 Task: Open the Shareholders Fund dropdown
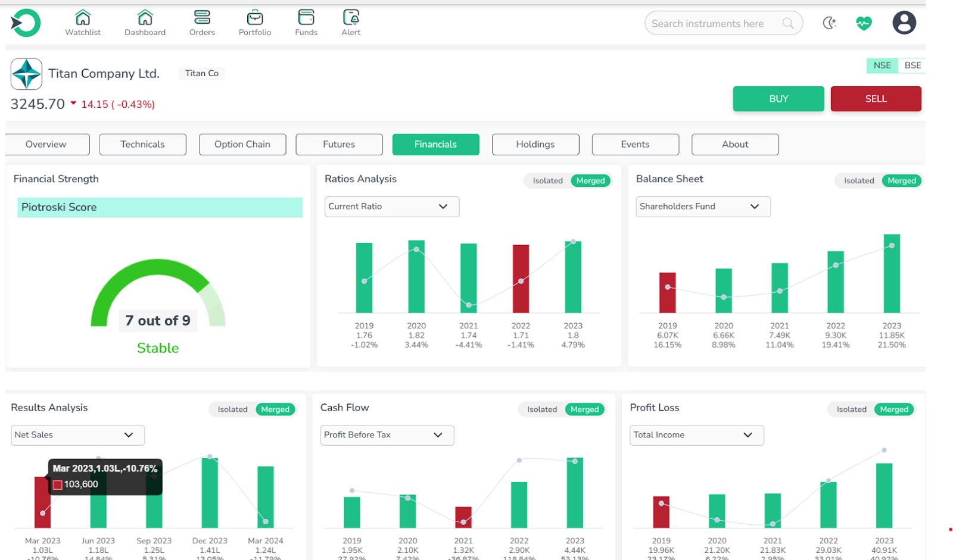pos(703,207)
